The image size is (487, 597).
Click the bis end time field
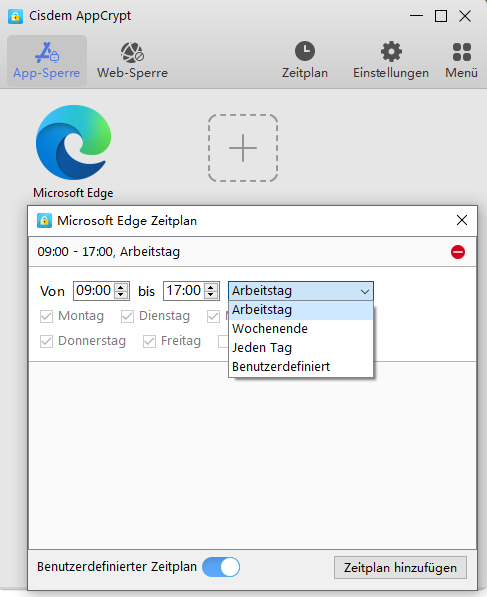click(x=184, y=291)
